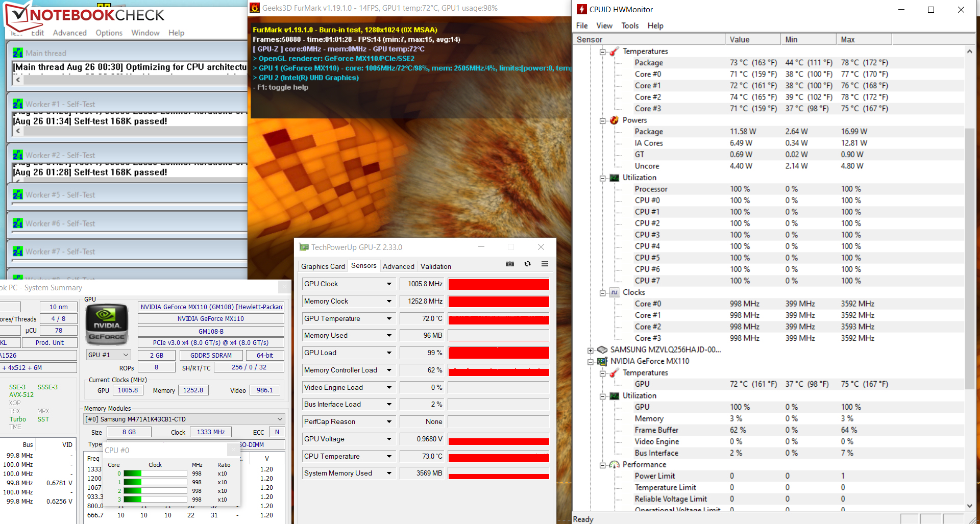Open the Advanced menu in Prime95
This screenshot has height=524, width=980.
click(x=70, y=33)
